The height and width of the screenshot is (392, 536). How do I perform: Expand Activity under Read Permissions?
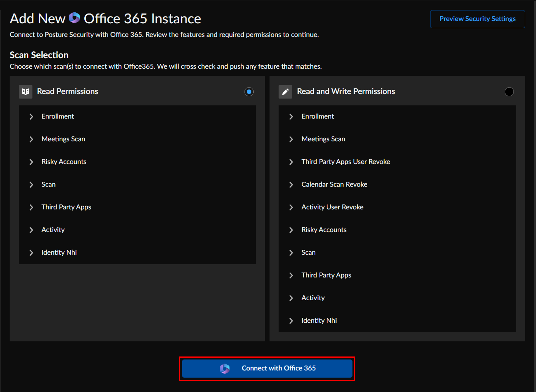[x=31, y=230]
